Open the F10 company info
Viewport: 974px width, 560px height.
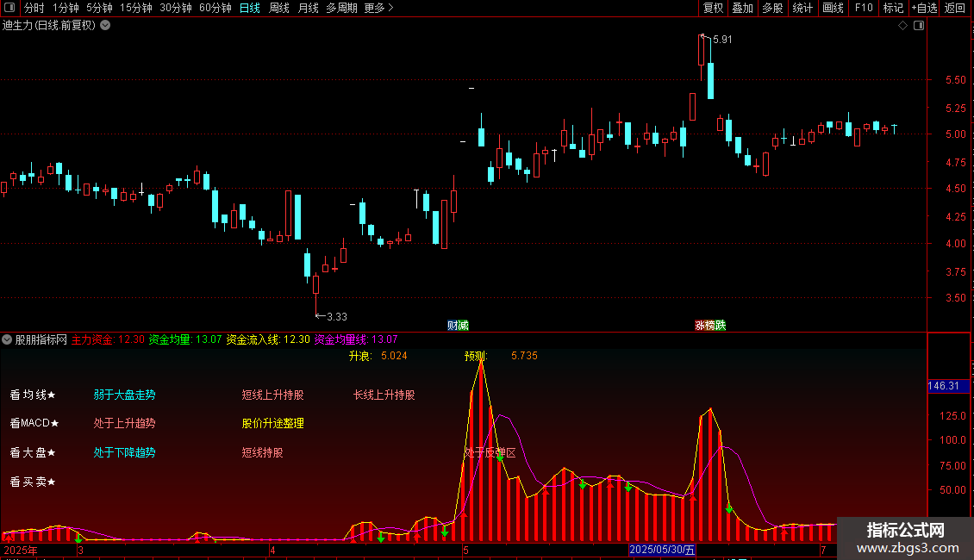pyautogui.click(x=864, y=8)
